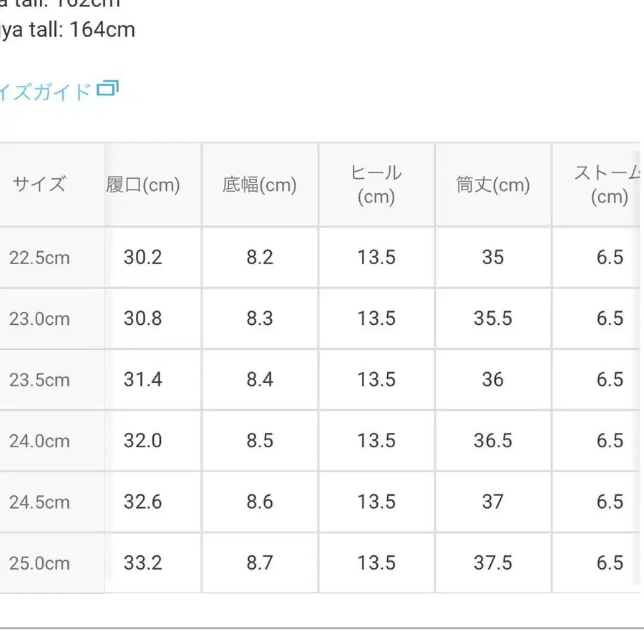This screenshot has width=644, height=644.
Task: Click the 30.2 履口 value cell
Action: tap(143, 258)
